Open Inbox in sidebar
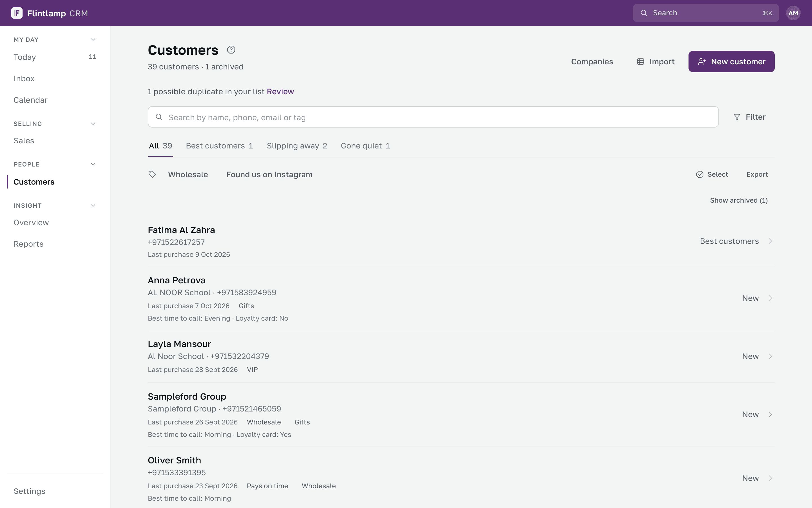The width and height of the screenshot is (812, 508). coord(55,79)
